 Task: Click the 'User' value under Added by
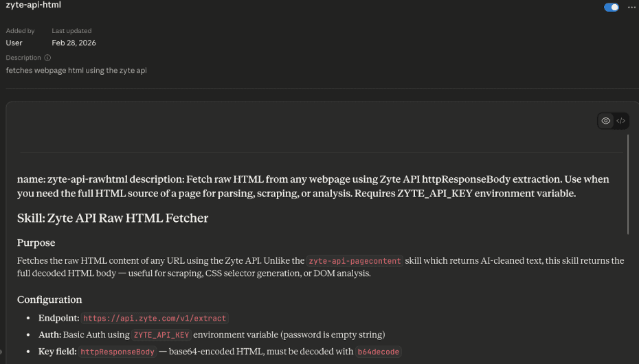(x=14, y=43)
